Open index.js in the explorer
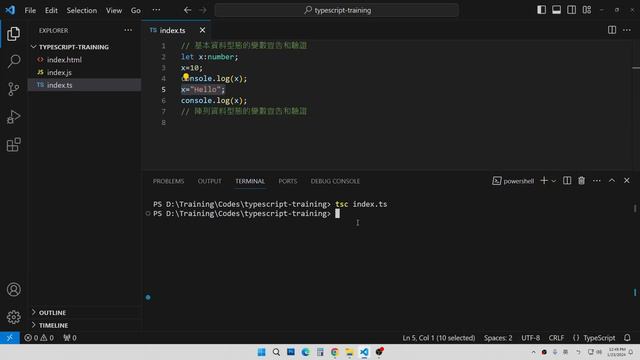Viewport: 640px width, 360px height. [59, 72]
